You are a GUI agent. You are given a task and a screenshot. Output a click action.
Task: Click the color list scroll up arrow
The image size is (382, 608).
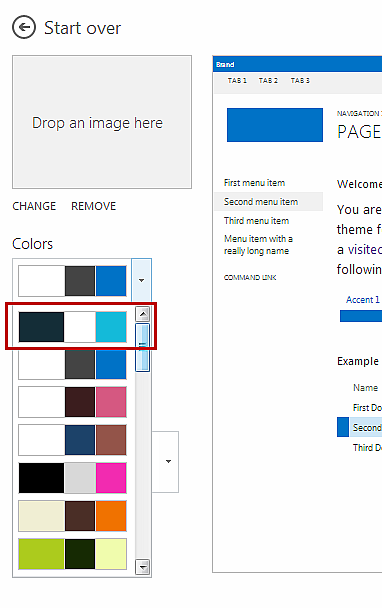[143, 314]
